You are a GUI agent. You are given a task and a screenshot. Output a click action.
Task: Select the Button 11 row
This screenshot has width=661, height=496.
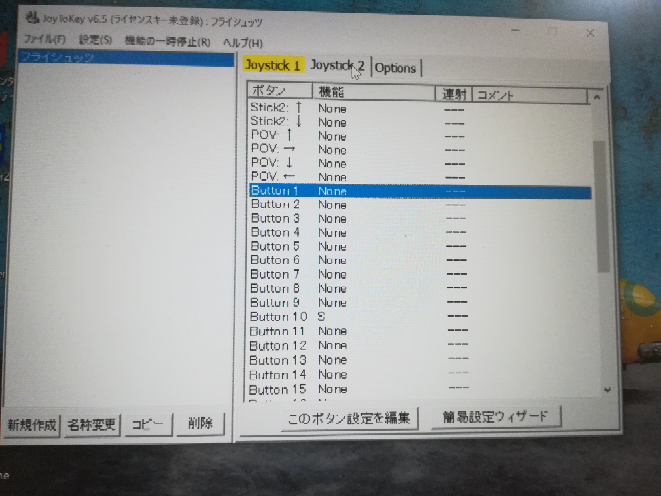tap(420, 331)
